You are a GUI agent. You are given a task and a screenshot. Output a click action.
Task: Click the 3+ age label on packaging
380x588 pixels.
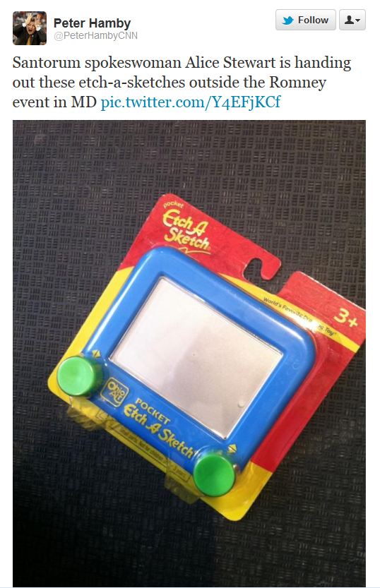(x=345, y=318)
